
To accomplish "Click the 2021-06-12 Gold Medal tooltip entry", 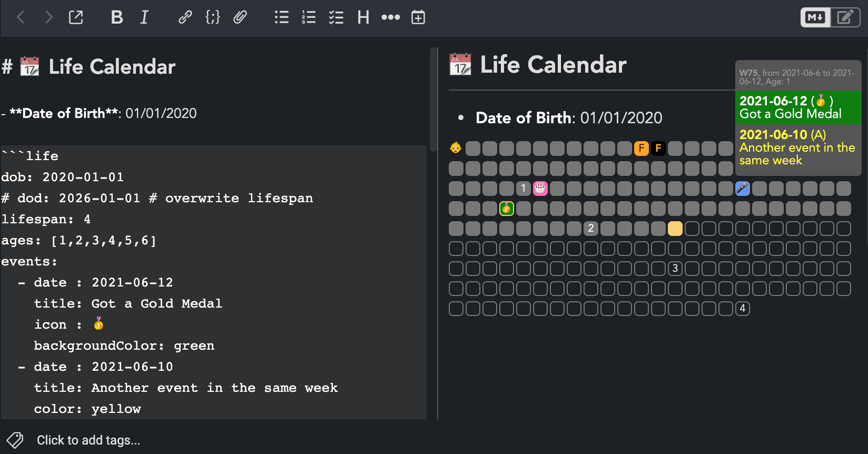I will (798, 107).
